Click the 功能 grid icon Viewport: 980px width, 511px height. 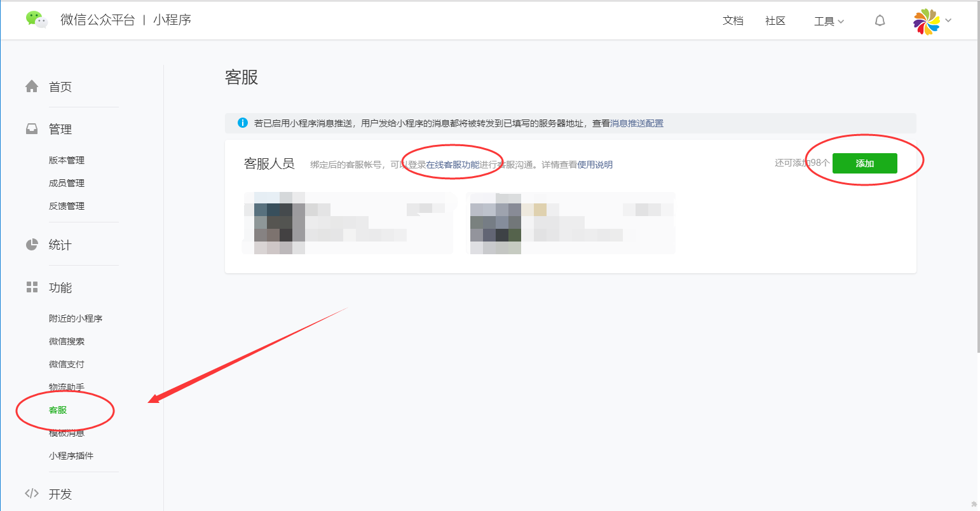tap(32, 287)
